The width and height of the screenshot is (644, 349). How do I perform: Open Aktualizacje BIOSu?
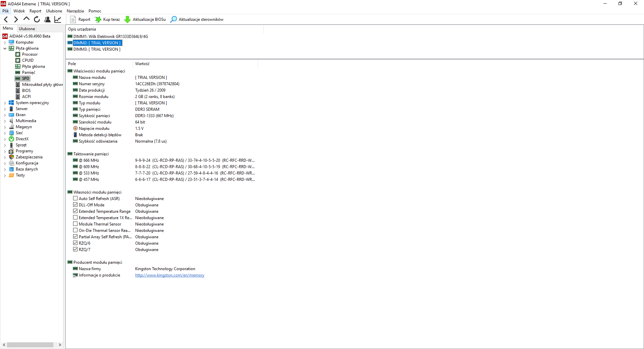145,19
